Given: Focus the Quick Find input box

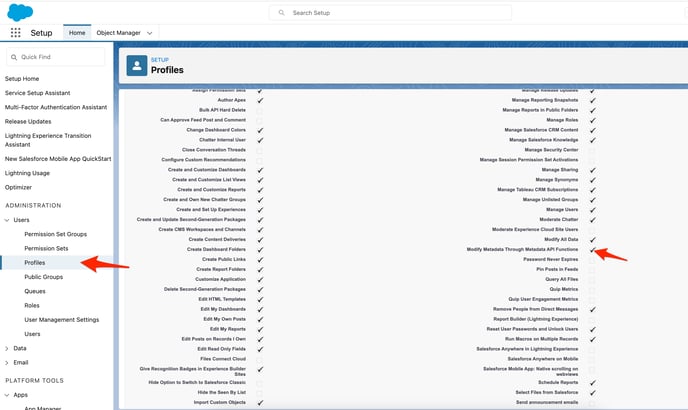Looking at the screenshot, I should (56, 57).
